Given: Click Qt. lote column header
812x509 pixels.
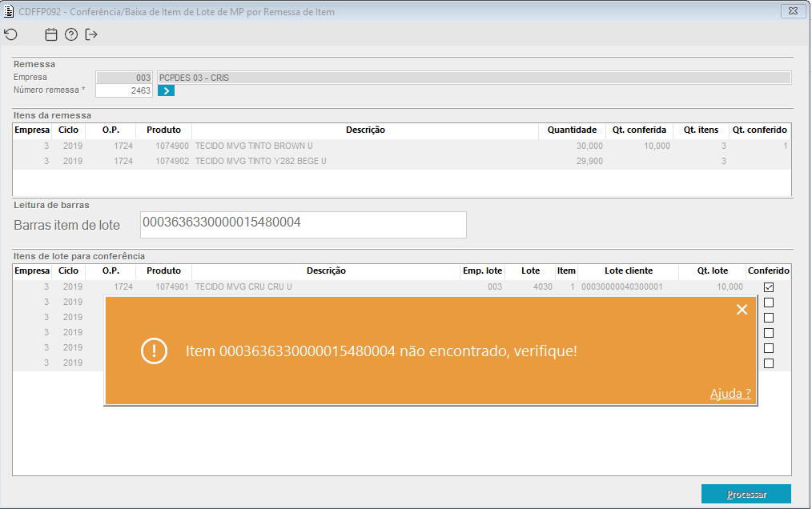Looking at the screenshot, I should [x=712, y=271].
